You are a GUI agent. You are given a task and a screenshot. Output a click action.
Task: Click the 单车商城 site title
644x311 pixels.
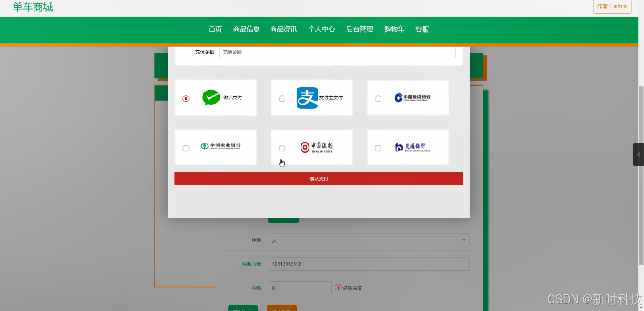[33, 7]
